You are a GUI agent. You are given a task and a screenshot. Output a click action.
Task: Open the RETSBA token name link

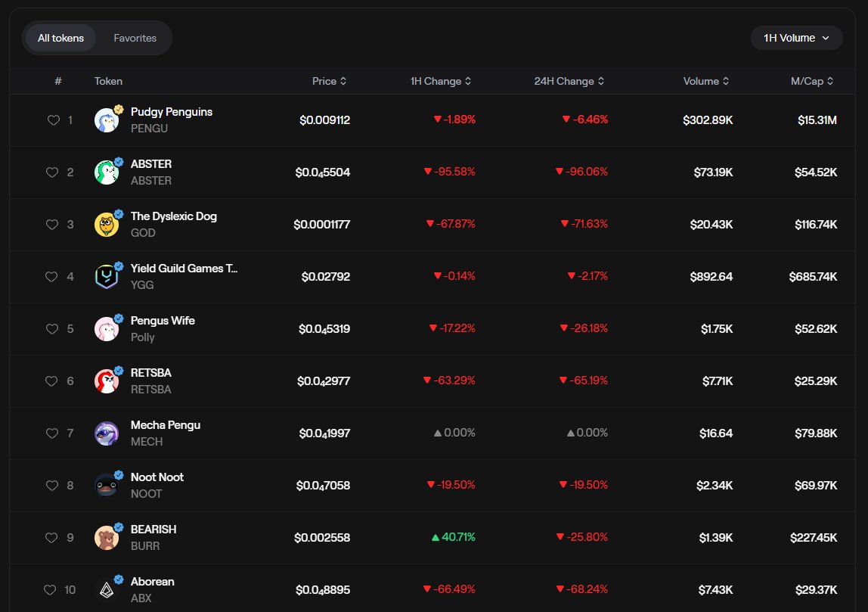[x=151, y=373]
